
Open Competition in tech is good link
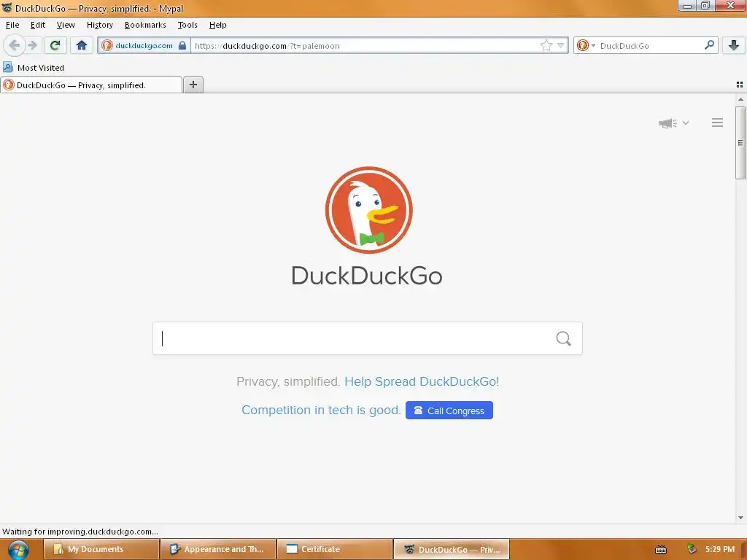pyautogui.click(x=321, y=410)
